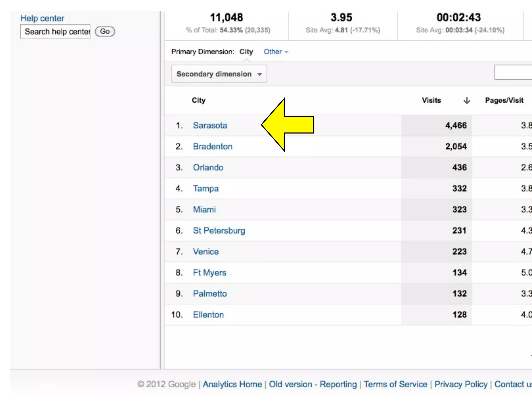The height and width of the screenshot is (399, 532).
Task: Select City as primary dimension
Action: point(246,52)
